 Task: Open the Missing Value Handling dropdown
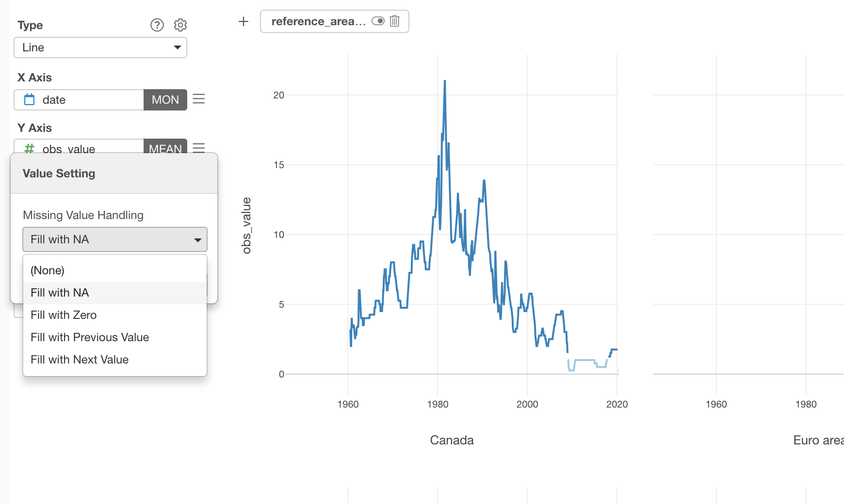pyautogui.click(x=115, y=239)
